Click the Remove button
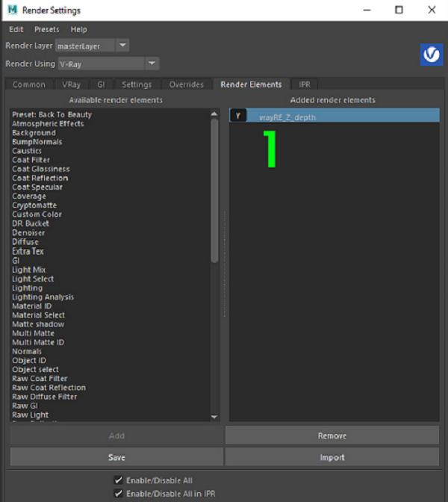This screenshot has height=502, width=448. (x=332, y=436)
